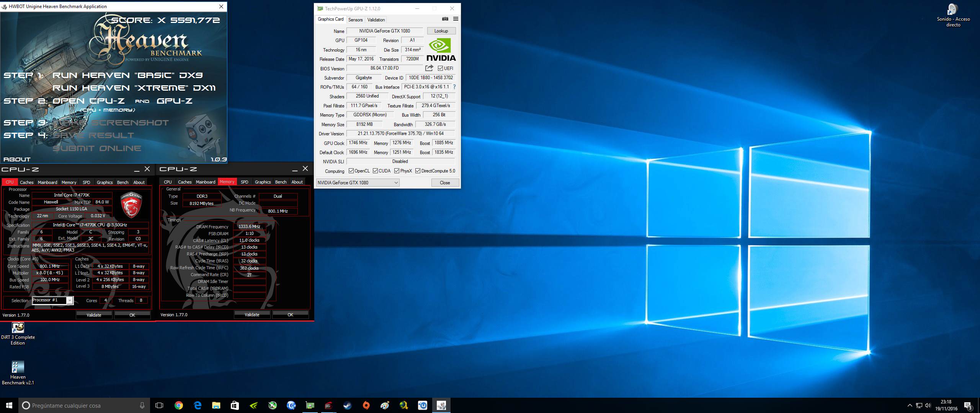Viewport: 980px width, 413px height.
Task: Click OK in the left CPU-Z window
Action: [132, 315]
